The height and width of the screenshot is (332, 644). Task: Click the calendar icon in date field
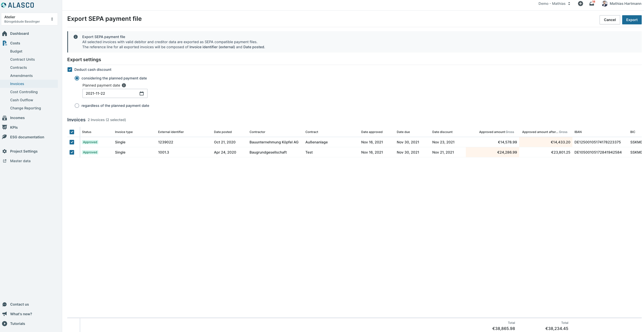coord(142,93)
